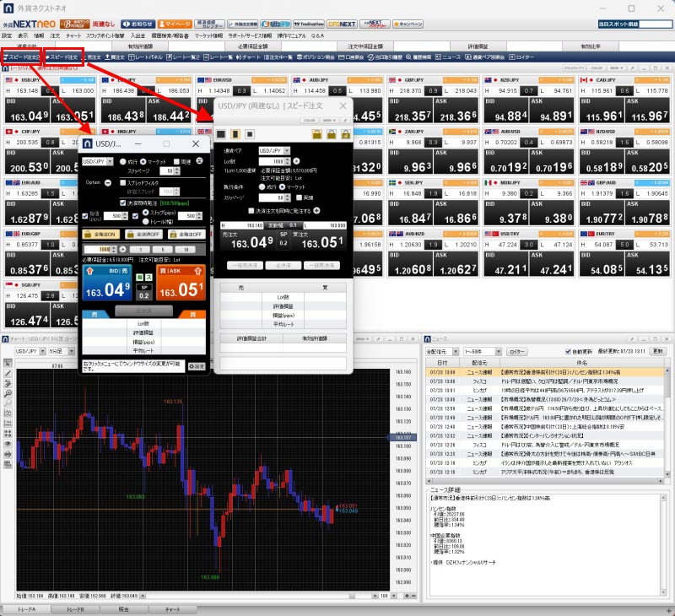Select 成行 radio under 執行条件
Screen dimensions: 675x616
point(262,186)
